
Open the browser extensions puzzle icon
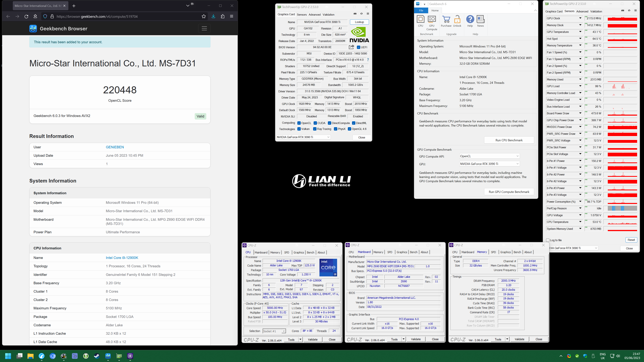(x=223, y=16)
